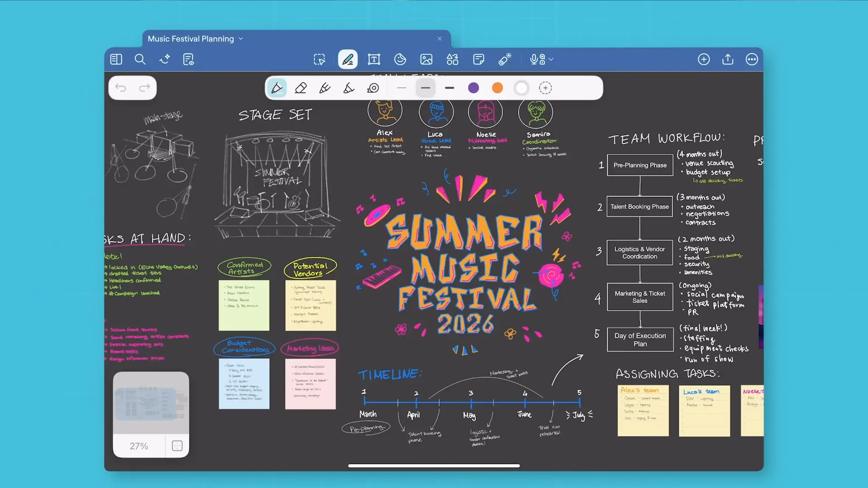The height and width of the screenshot is (488, 868).
Task: Expand the Music Festival Planning title dropdown
Action: [x=241, y=39]
